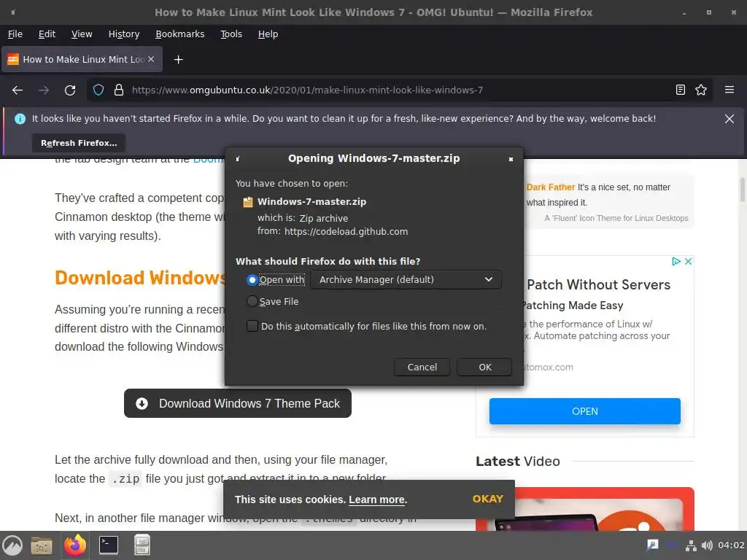Click the 'Patch Without Servers' ad headline
The height and width of the screenshot is (560, 747).
tap(598, 285)
